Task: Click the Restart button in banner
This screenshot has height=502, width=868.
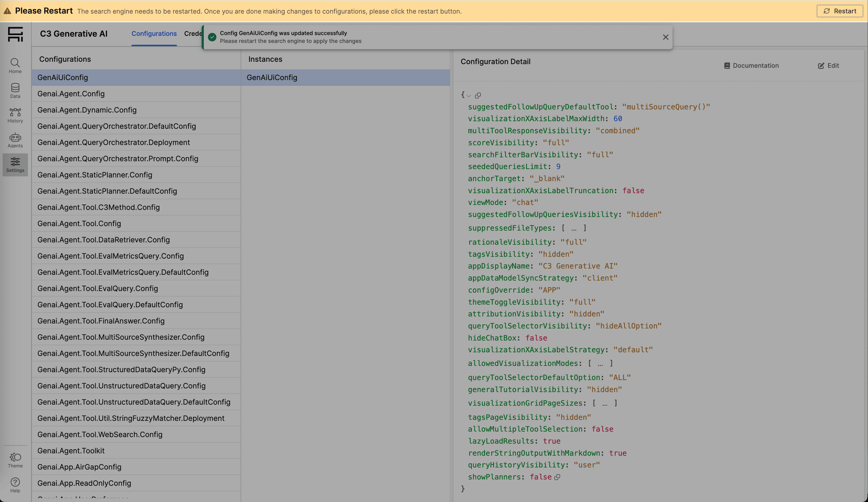Action: click(x=839, y=11)
